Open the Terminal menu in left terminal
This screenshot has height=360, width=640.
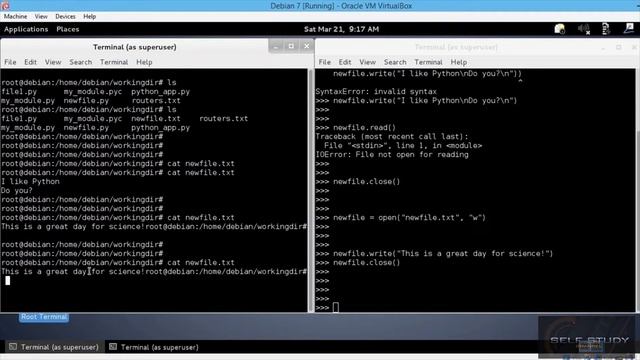(x=114, y=62)
